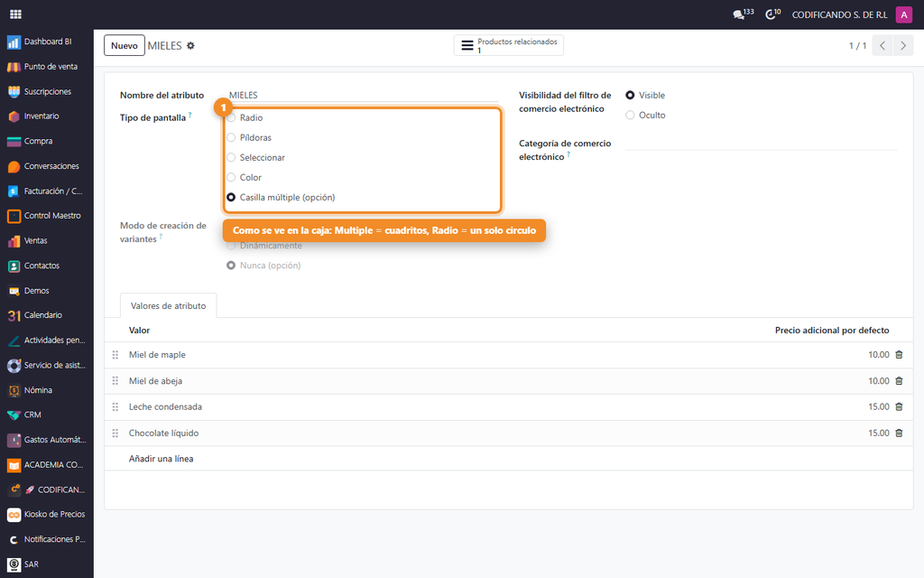
Task: Click the gear icon next to MIELES
Action: point(190,45)
